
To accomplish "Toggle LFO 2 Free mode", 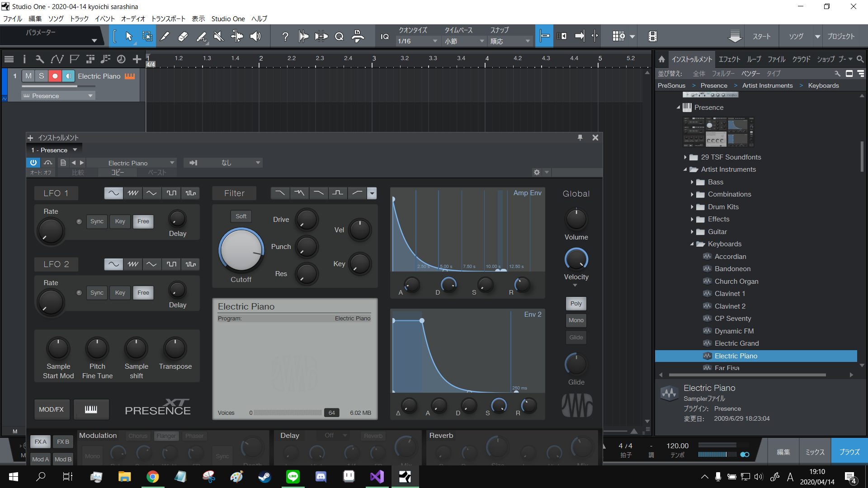I will pyautogui.click(x=143, y=293).
